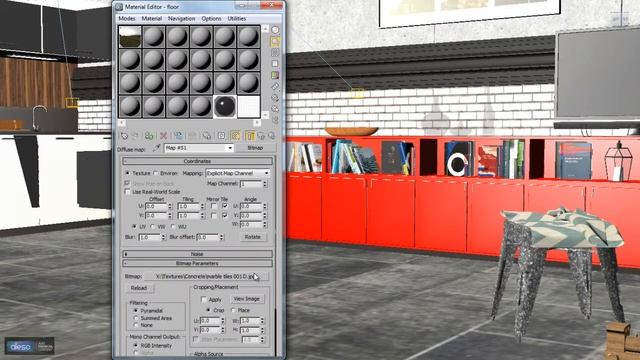Click the U Offset spinner arrows
This screenshot has width=640, height=360.
170,207
